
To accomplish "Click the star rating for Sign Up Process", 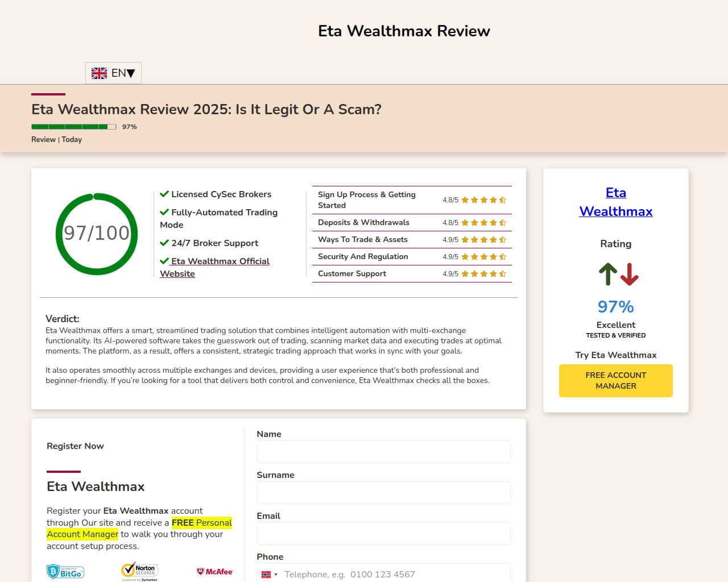I will click(483, 200).
